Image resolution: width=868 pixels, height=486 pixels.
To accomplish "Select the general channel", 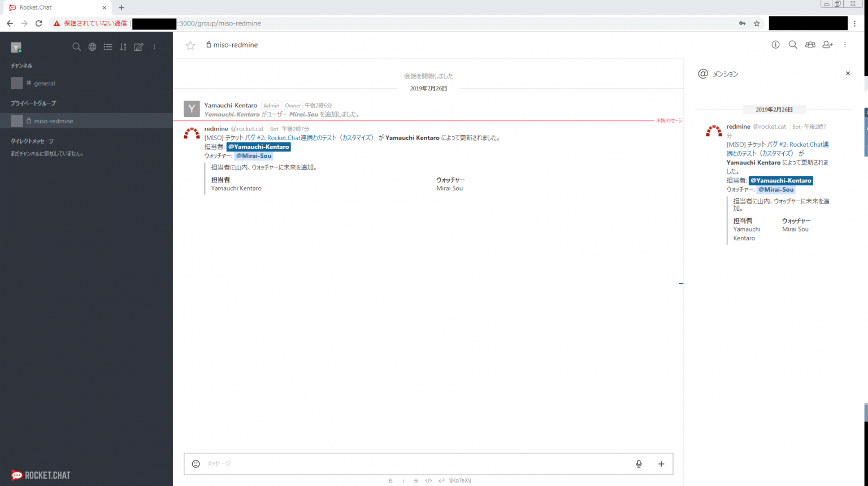I will pyautogui.click(x=45, y=83).
